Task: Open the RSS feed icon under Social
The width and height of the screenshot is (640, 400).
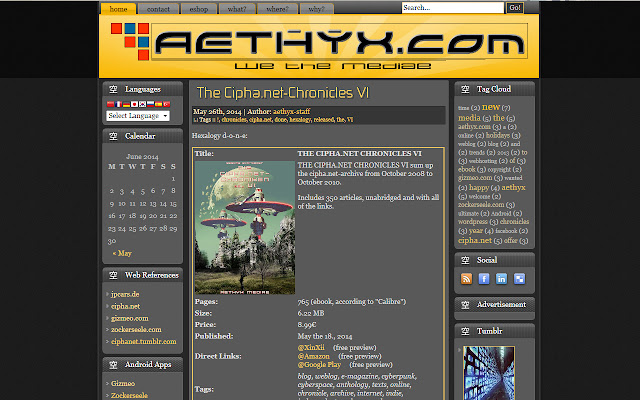Action: point(467,278)
